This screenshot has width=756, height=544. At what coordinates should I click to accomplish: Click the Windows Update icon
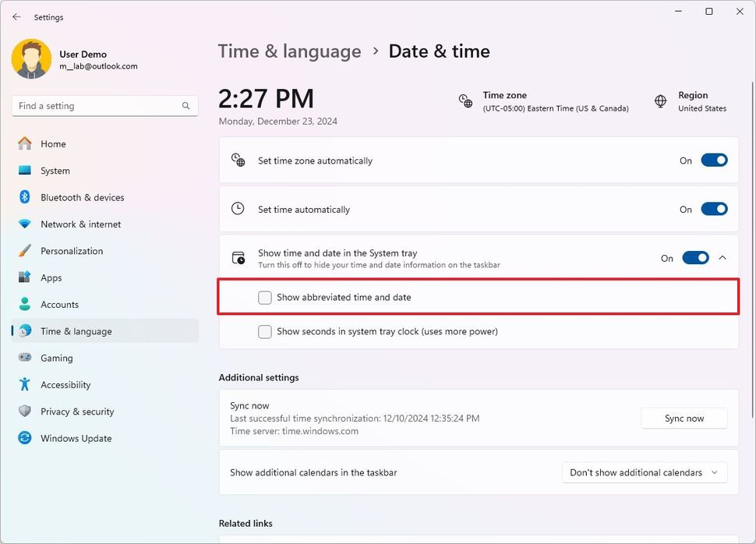24,438
